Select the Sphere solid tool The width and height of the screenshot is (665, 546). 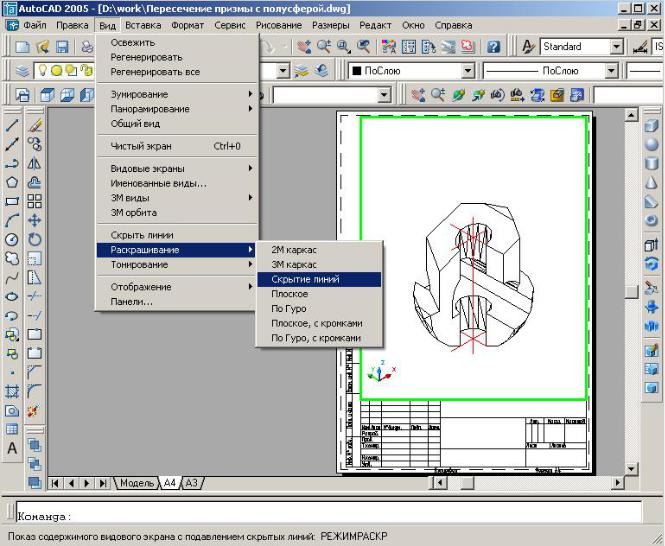click(x=651, y=145)
